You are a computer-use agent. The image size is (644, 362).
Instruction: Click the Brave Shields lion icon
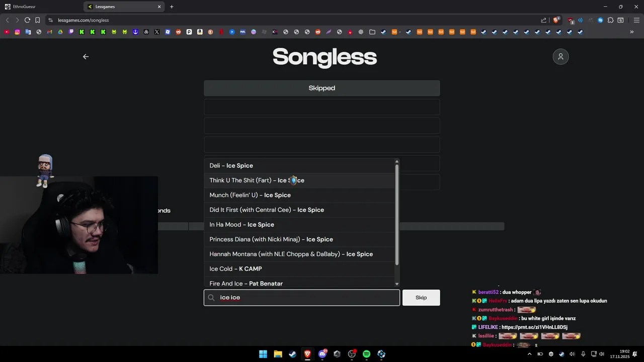tap(556, 20)
